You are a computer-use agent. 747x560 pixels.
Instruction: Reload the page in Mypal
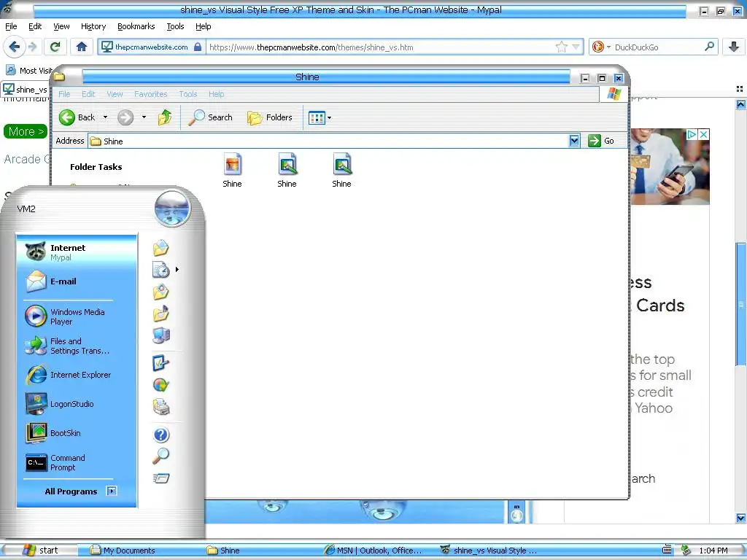click(x=55, y=47)
